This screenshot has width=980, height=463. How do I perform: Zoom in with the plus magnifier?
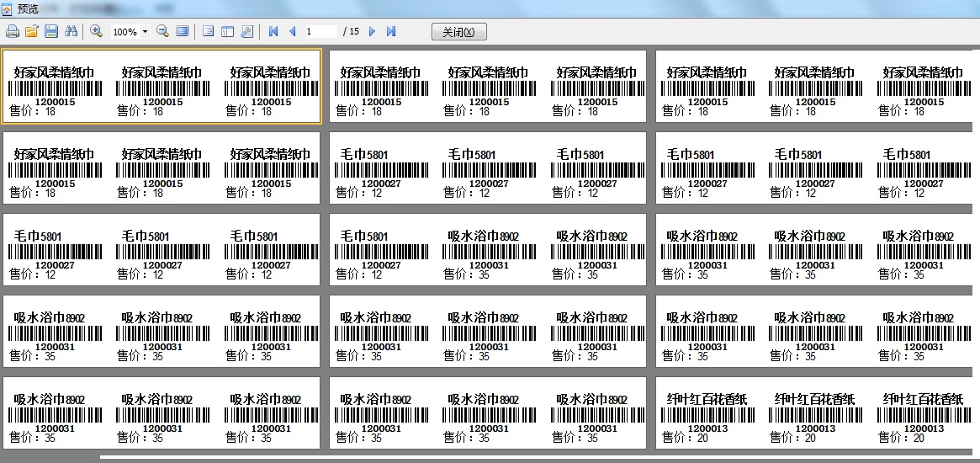[96, 31]
